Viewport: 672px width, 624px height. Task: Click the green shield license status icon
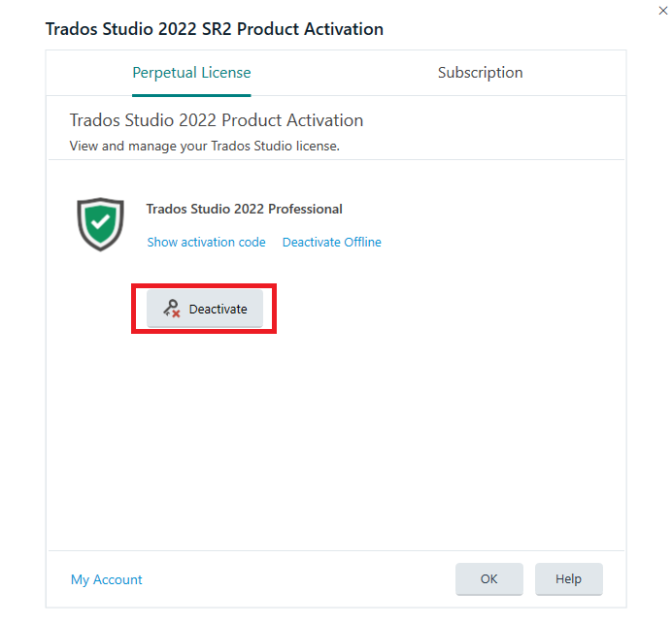click(x=100, y=224)
